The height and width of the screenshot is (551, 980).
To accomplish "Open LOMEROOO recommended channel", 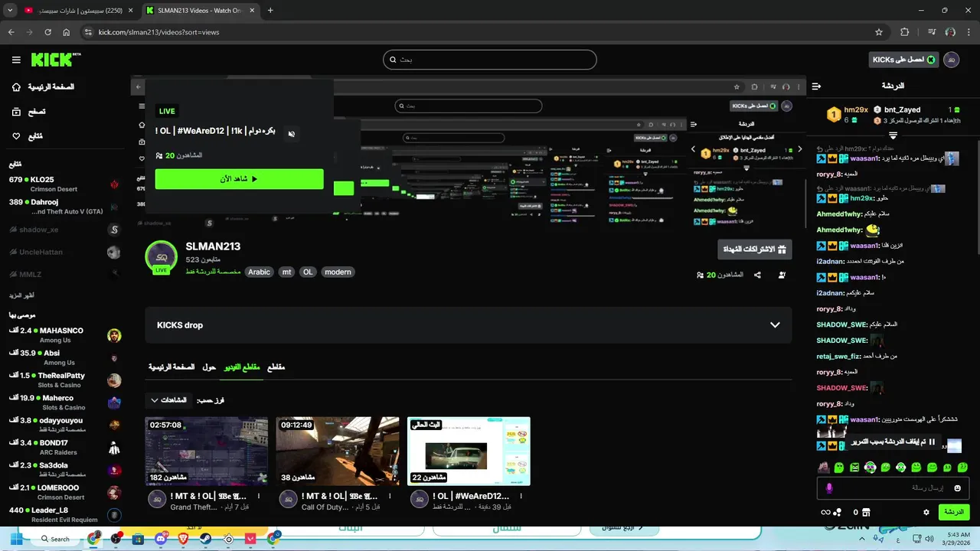I will (64, 492).
